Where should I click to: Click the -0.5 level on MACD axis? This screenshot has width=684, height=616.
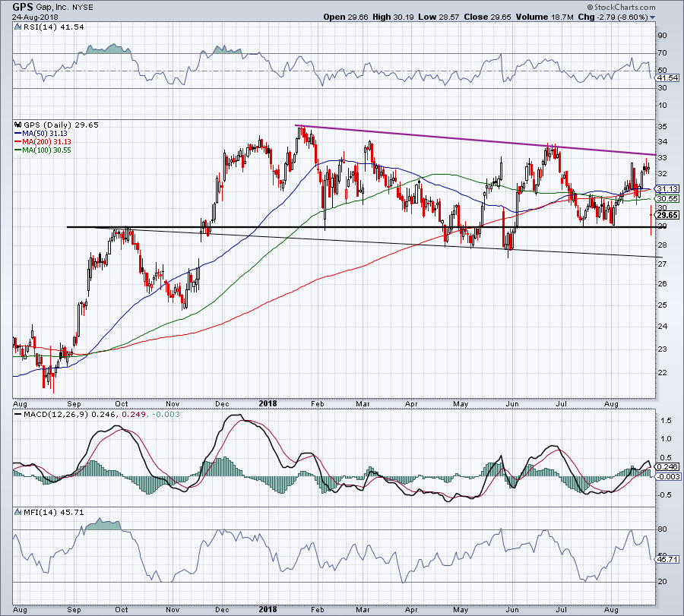click(x=665, y=494)
